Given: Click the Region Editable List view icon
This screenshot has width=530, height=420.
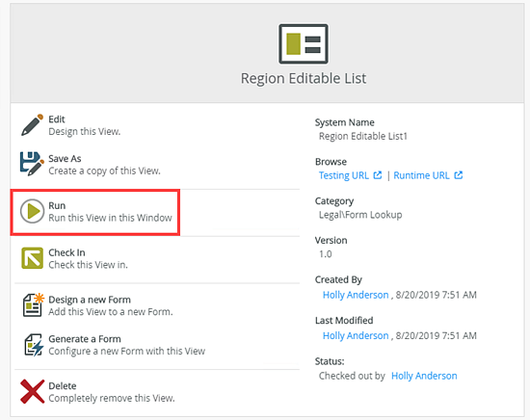Looking at the screenshot, I should pyautogui.click(x=304, y=44).
